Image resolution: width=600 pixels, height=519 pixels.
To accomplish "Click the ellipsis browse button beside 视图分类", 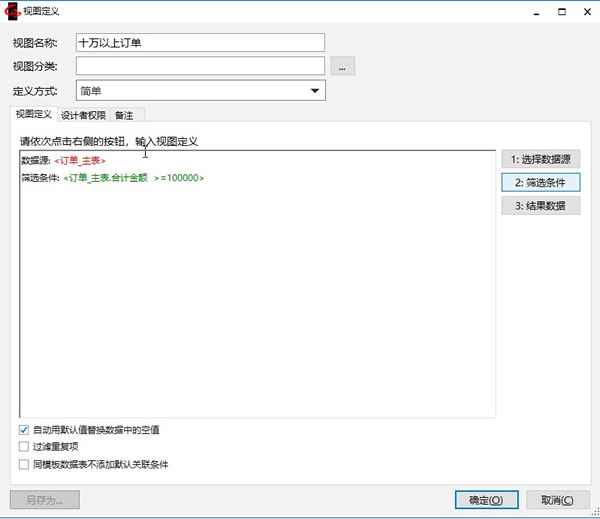I will point(343,67).
